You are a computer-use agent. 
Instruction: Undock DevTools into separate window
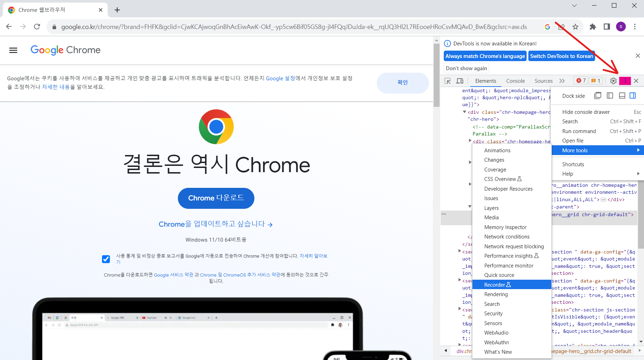click(598, 96)
